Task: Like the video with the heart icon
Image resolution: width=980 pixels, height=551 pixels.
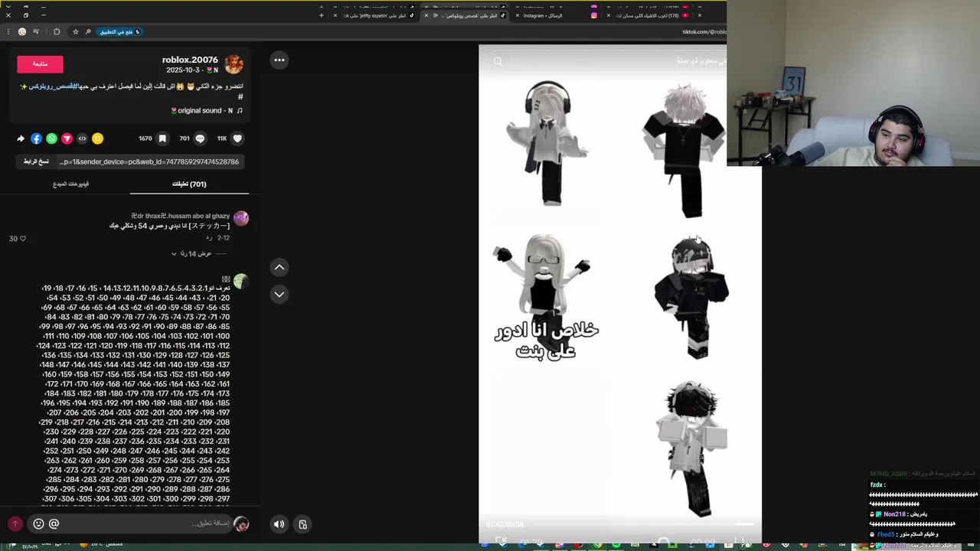Action: tap(237, 139)
